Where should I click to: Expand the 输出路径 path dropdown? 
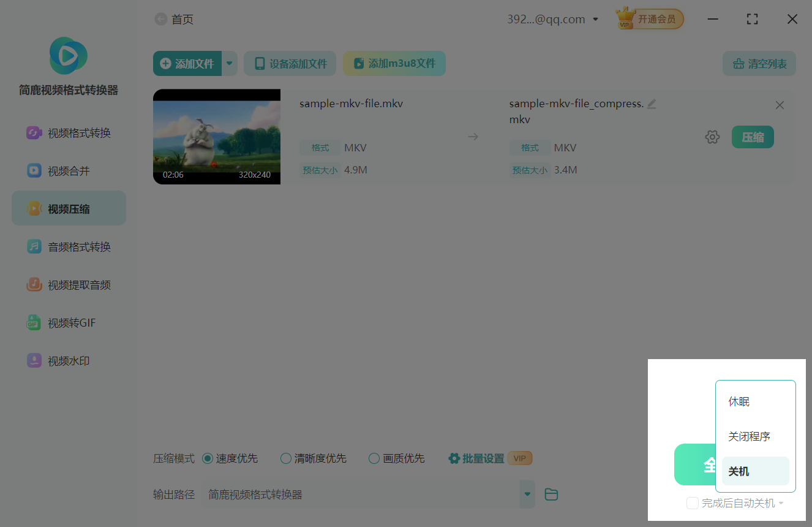pyautogui.click(x=527, y=494)
